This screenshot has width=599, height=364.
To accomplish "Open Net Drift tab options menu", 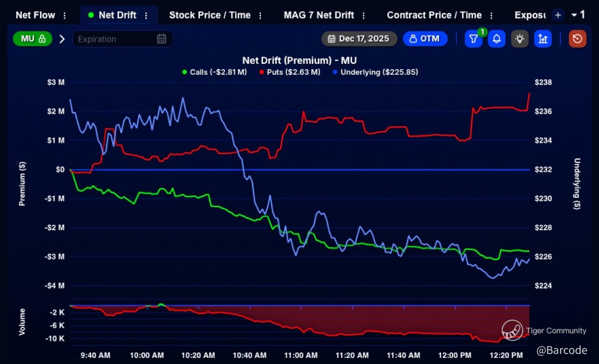I will (146, 15).
